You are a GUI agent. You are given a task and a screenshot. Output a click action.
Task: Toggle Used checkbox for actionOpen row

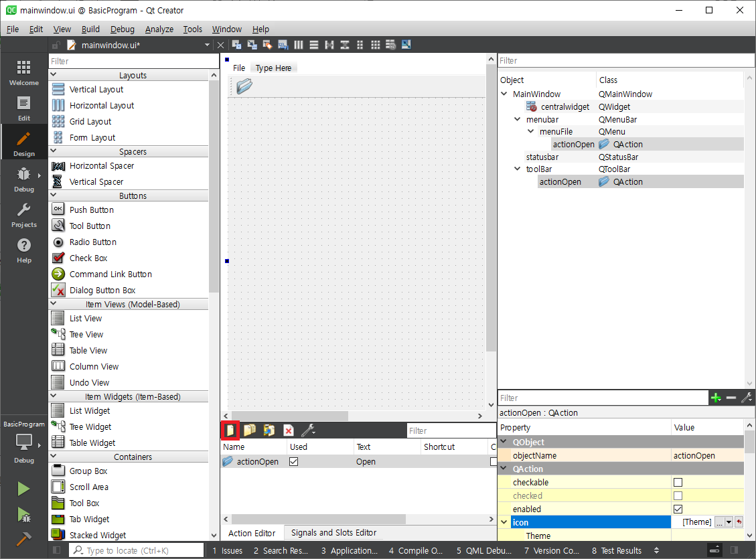tap(293, 462)
